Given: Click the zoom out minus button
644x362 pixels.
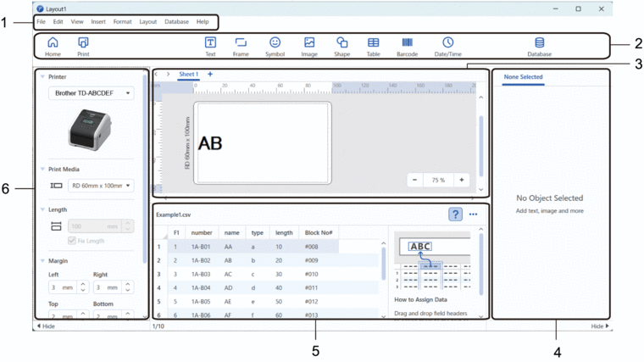Looking at the screenshot, I should coord(415,180).
